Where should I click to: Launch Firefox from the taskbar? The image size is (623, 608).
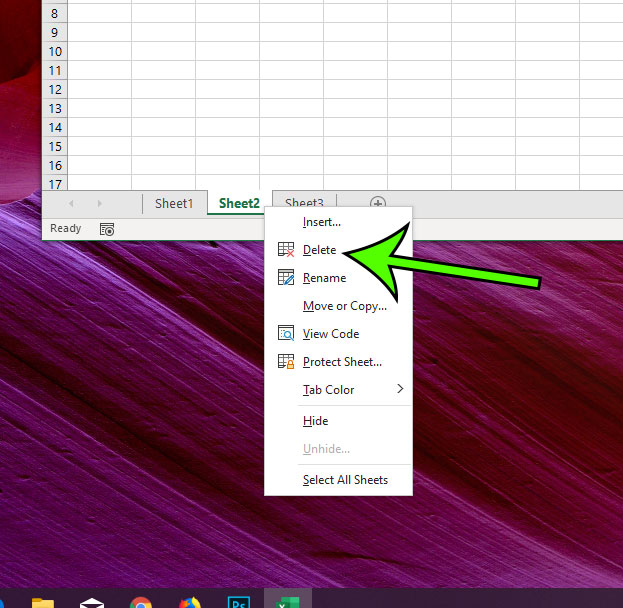pos(190,602)
